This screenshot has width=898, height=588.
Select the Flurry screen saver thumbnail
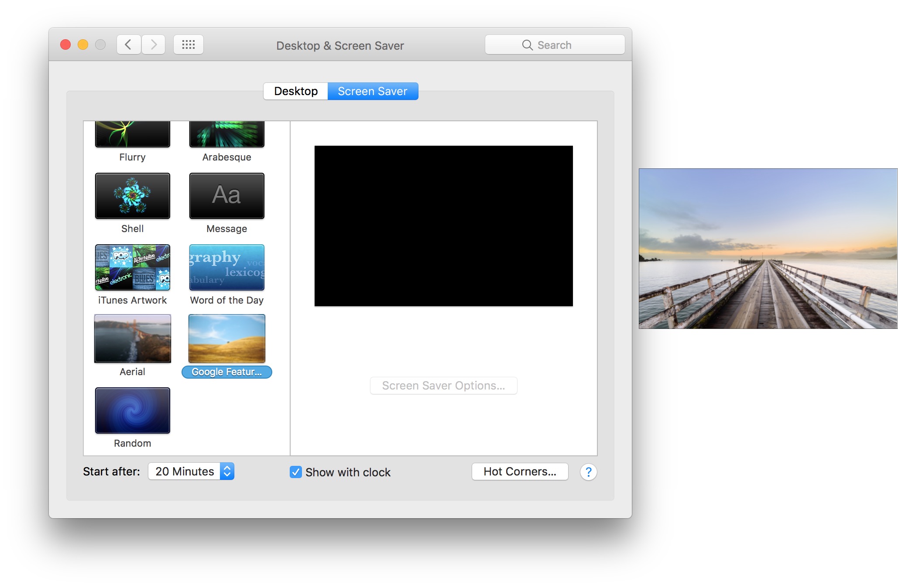132,134
